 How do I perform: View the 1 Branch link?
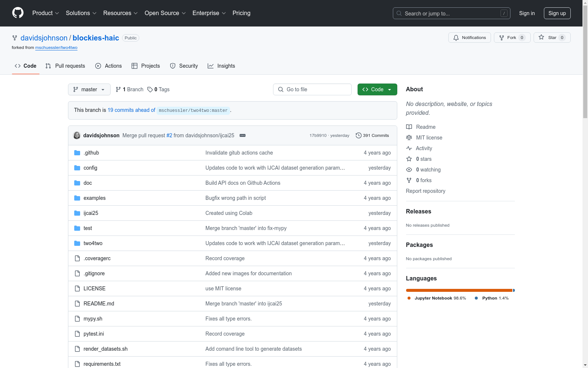(x=129, y=89)
